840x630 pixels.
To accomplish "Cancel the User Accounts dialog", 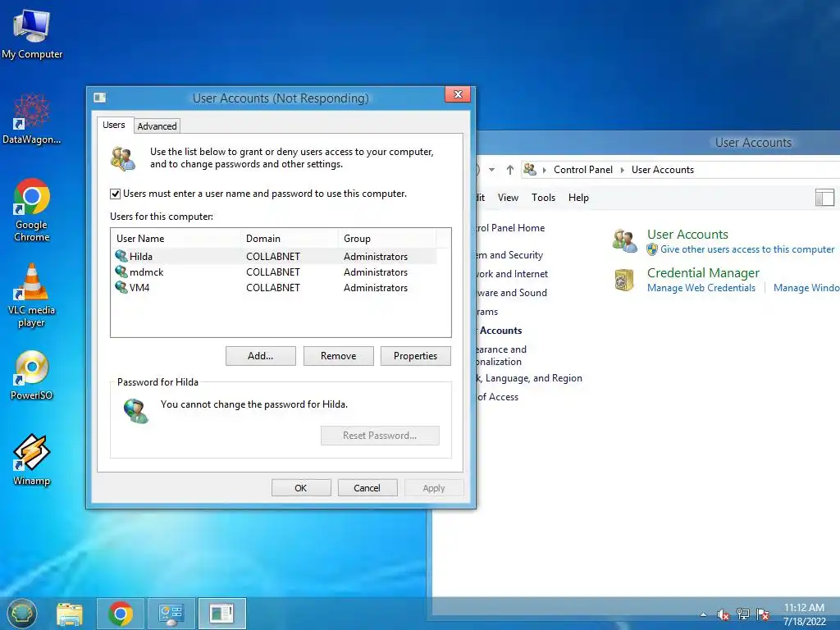I will (x=367, y=488).
